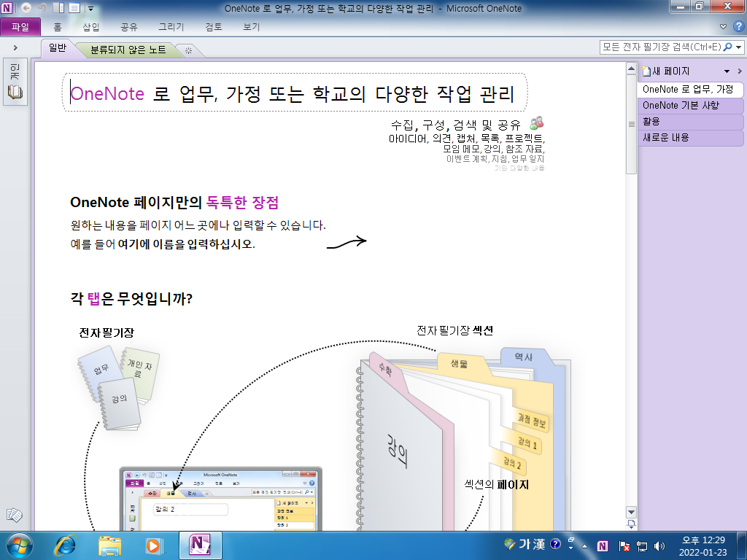
Task: Toggle Full Page View icon
Action: click(74, 8)
